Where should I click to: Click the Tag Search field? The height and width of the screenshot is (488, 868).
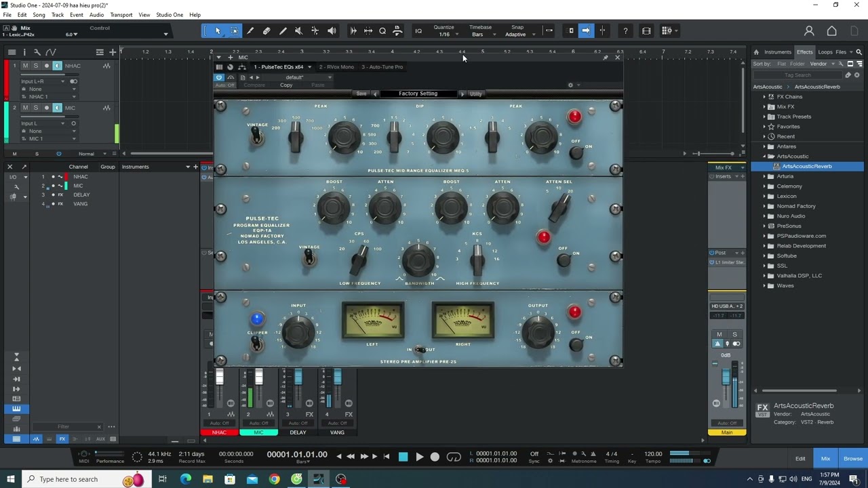tap(797, 75)
